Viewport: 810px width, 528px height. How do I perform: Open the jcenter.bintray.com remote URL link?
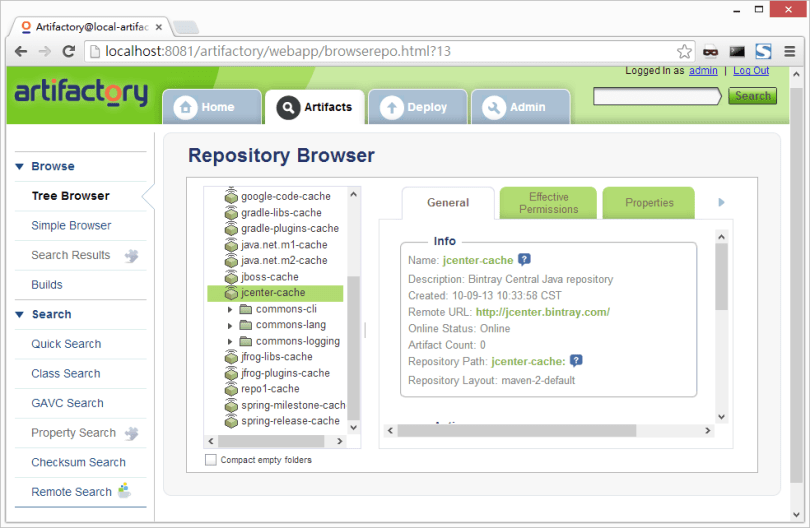click(x=542, y=312)
